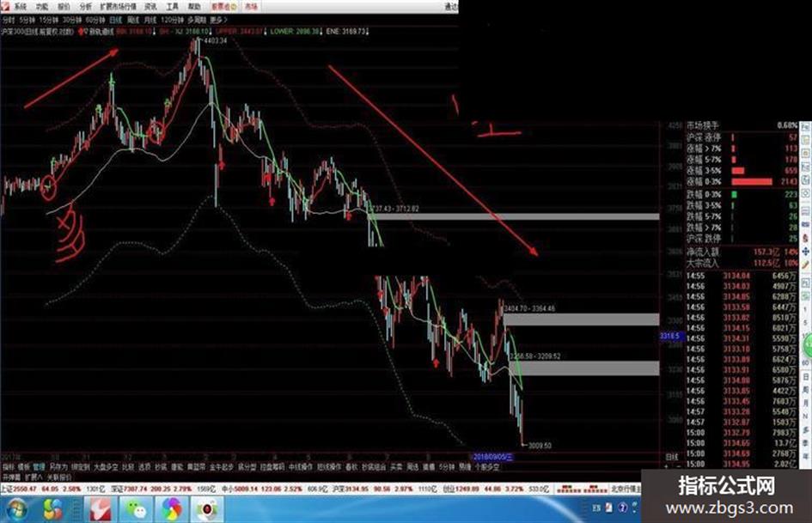
Task: Open the 功能 menu
Action: pos(42,7)
